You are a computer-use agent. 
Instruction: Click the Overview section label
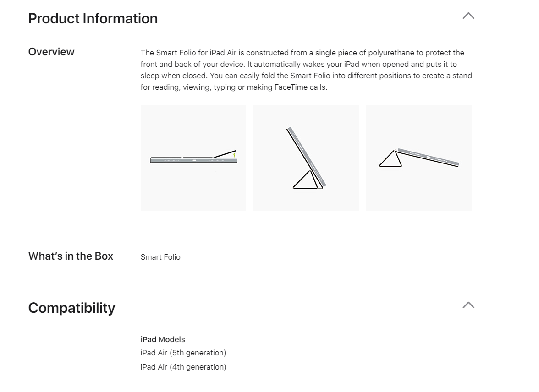(51, 52)
